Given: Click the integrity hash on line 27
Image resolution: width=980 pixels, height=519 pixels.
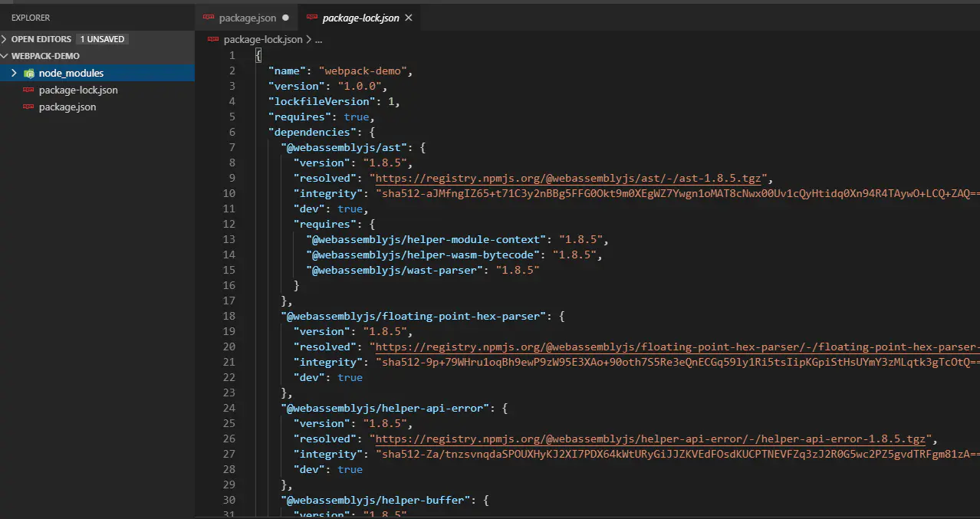Looking at the screenshot, I should click(x=677, y=454).
